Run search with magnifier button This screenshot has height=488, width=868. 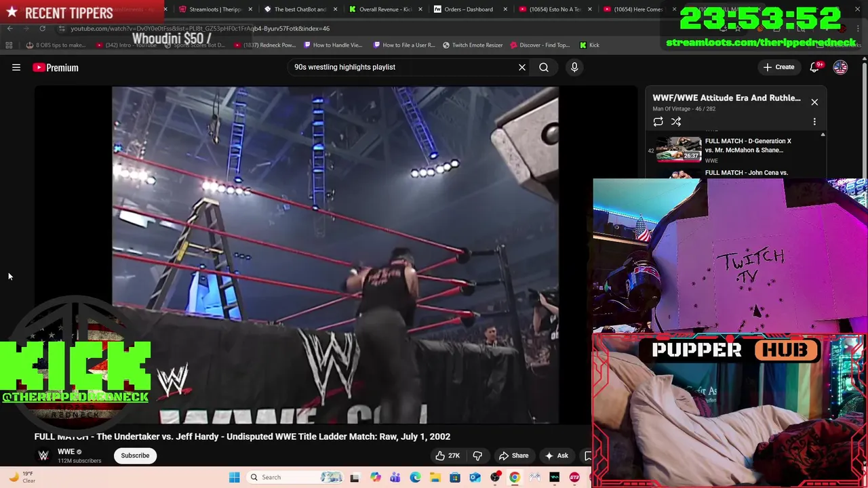click(544, 67)
